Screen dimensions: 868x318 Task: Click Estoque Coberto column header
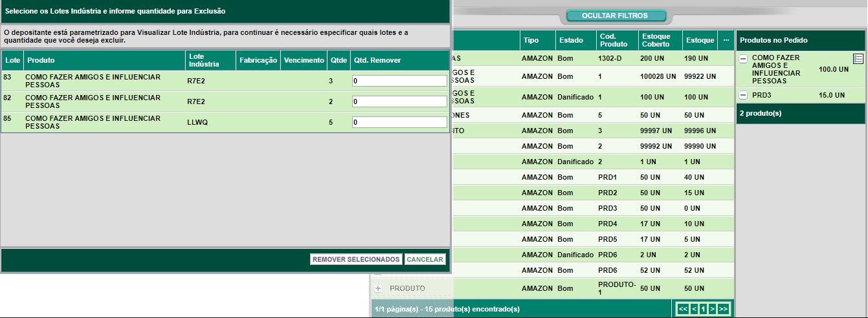coord(660,40)
